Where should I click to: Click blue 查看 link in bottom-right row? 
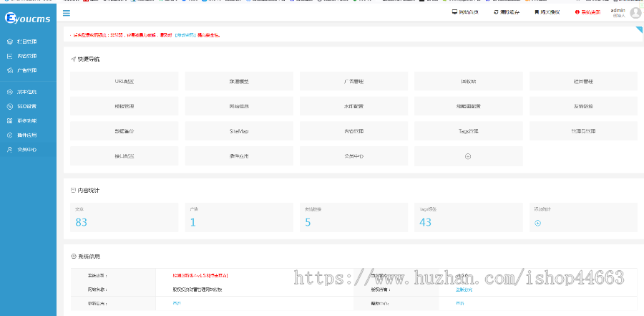coord(459,303)
